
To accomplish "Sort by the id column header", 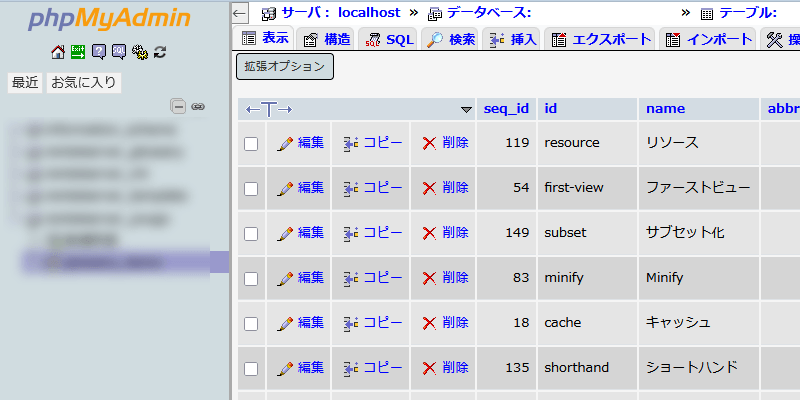I will click(551, 109).
